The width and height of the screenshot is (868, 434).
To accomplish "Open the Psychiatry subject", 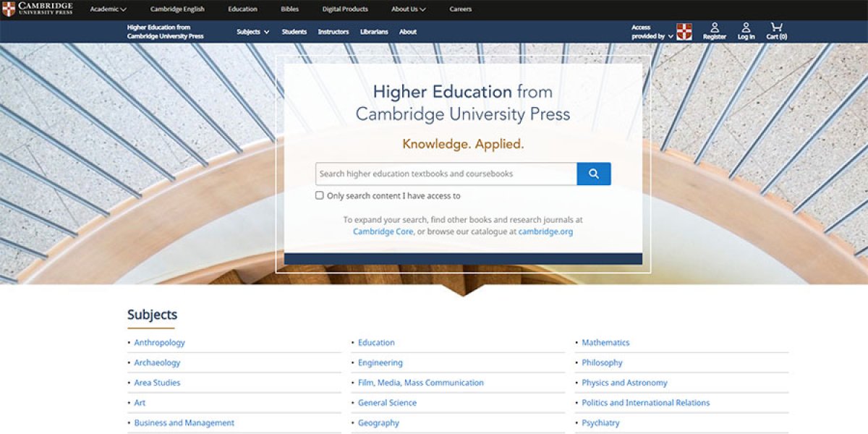I will 601,423.
